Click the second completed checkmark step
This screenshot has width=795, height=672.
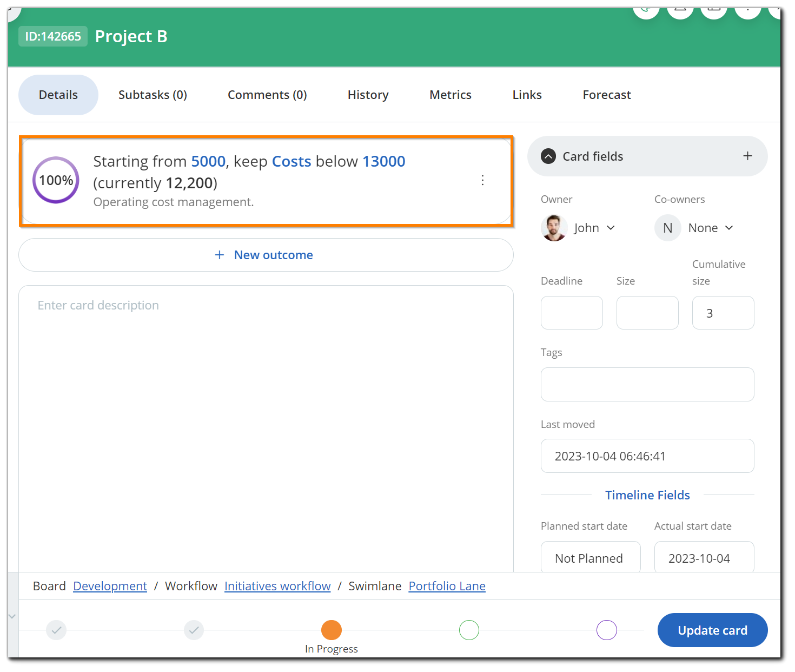(x=194, y=630)
